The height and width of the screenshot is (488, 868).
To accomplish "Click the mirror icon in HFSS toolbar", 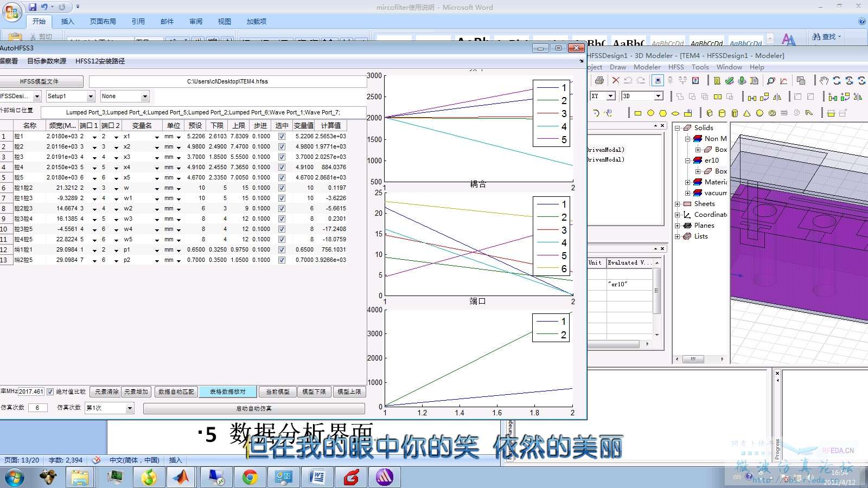I will pos(777,97).
